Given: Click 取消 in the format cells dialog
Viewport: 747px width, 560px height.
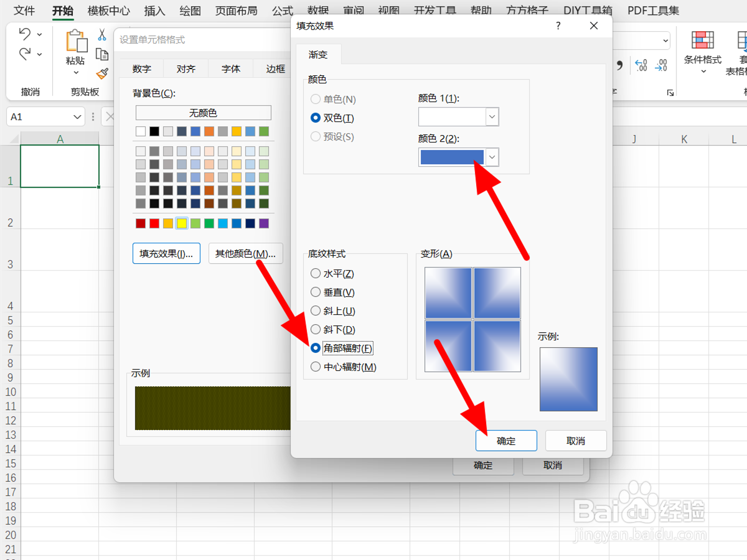Looking at the screenshot, I should pyautogui.click(x=553, y=465).
